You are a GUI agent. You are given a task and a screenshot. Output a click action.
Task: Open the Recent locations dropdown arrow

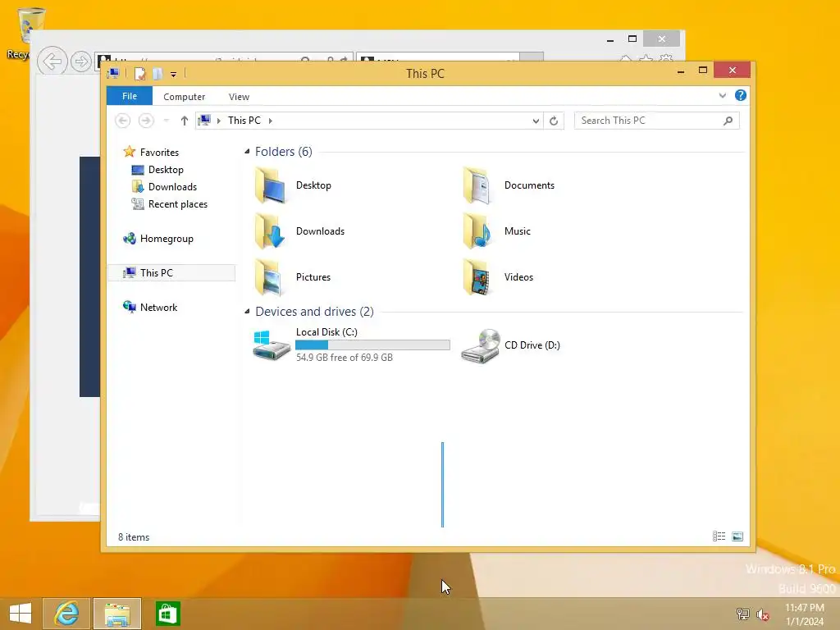pos(166,121)
